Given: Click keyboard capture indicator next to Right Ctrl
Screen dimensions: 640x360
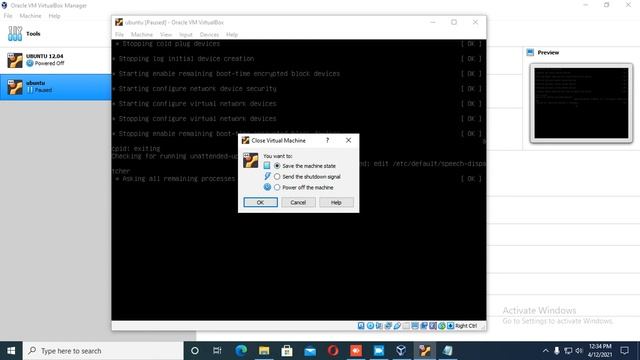Looking at the screenshot, I should coord(451,326).
